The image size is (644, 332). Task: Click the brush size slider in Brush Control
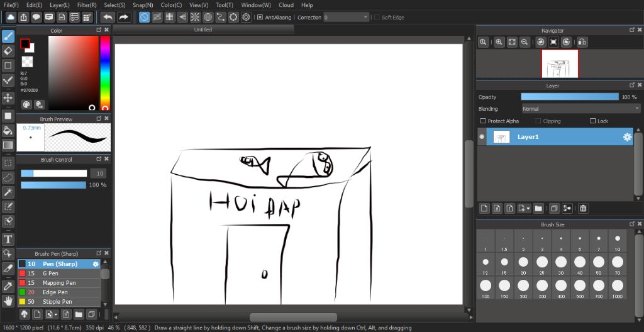[54, 174]
